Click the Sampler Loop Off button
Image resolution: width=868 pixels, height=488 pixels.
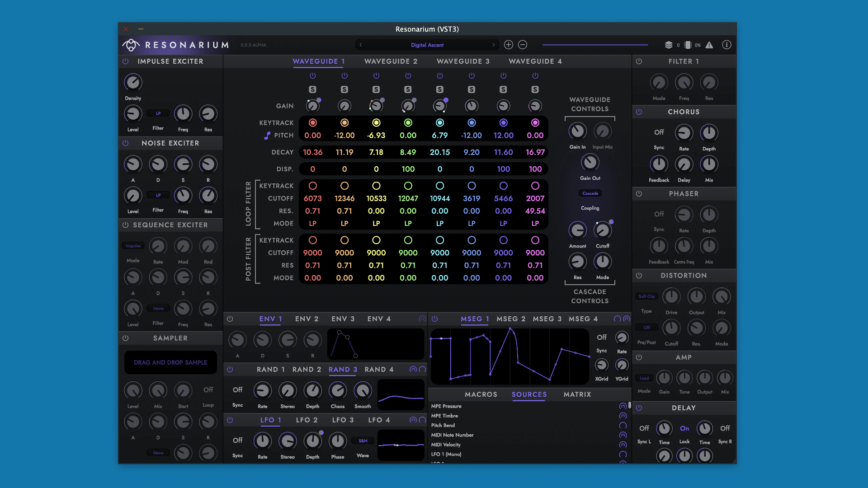(x=208, y=390)
